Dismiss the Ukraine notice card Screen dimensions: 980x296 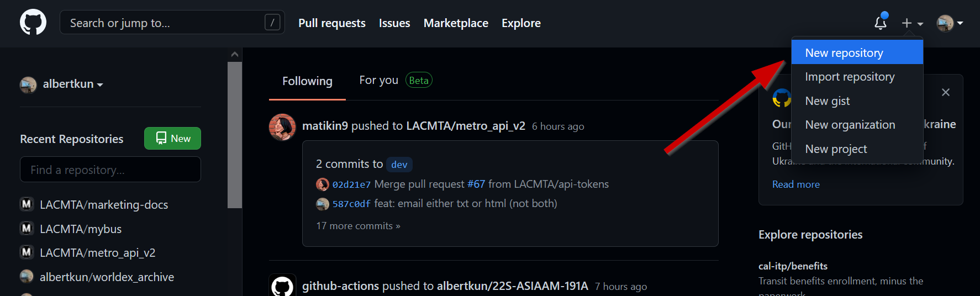pos(946,92)
